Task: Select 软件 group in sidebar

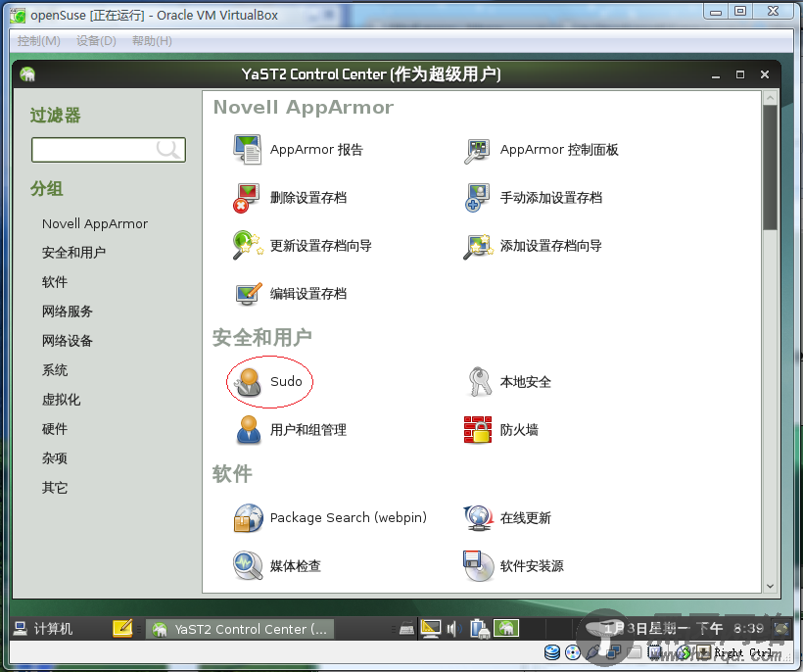Action: click(x=54, y=282)
